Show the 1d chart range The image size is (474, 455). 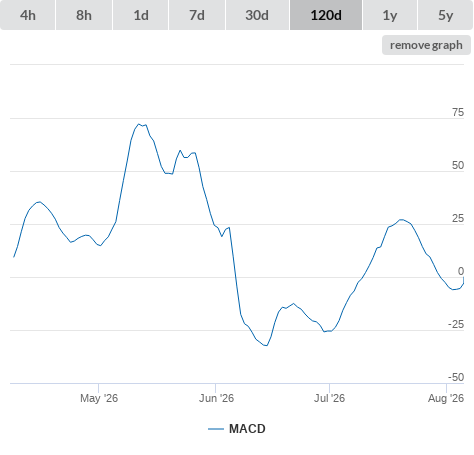(x=141, y=15)
